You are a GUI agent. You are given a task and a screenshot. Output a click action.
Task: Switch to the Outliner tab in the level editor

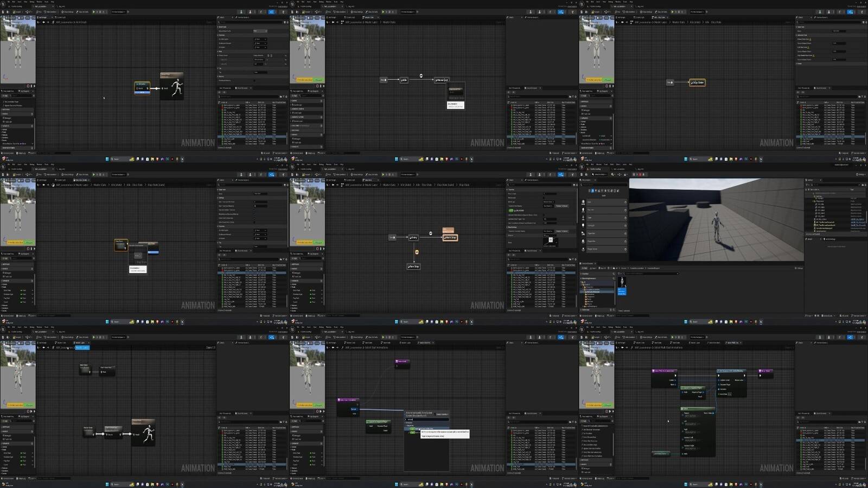tap(810, 180)
